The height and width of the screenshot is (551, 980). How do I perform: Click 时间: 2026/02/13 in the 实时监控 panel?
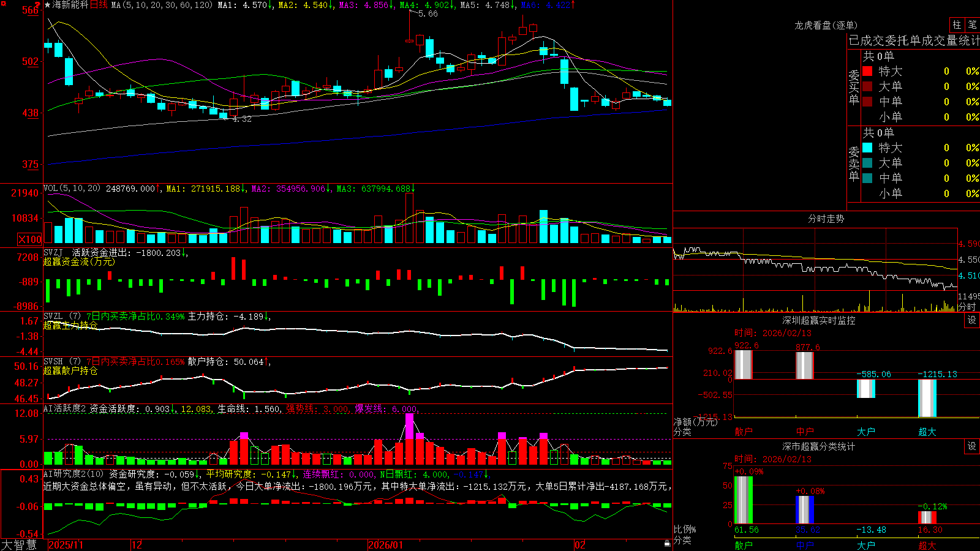coord(773,333)
